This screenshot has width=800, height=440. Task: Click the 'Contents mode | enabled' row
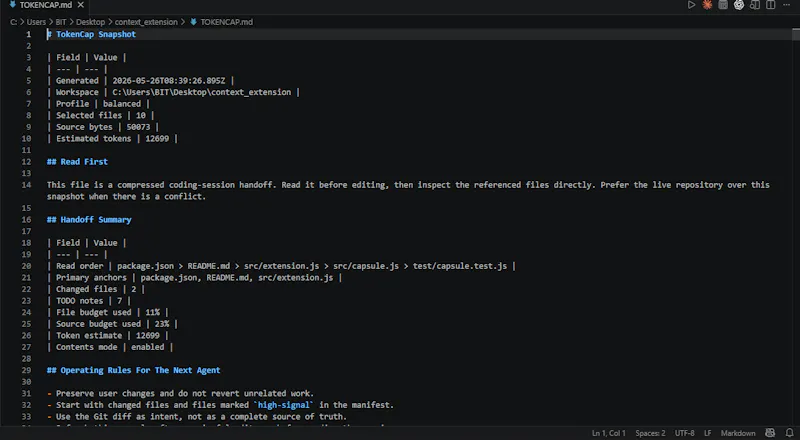[x=110, y=347]
